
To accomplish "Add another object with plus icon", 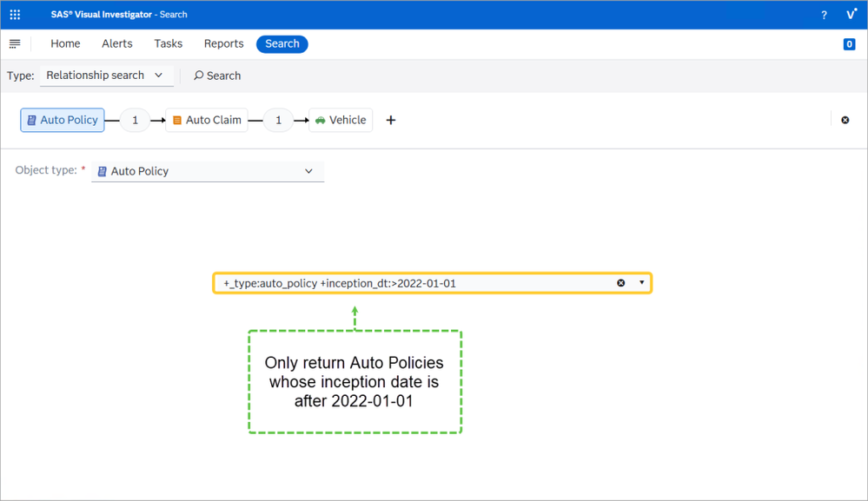I will [x=391, y=120].
